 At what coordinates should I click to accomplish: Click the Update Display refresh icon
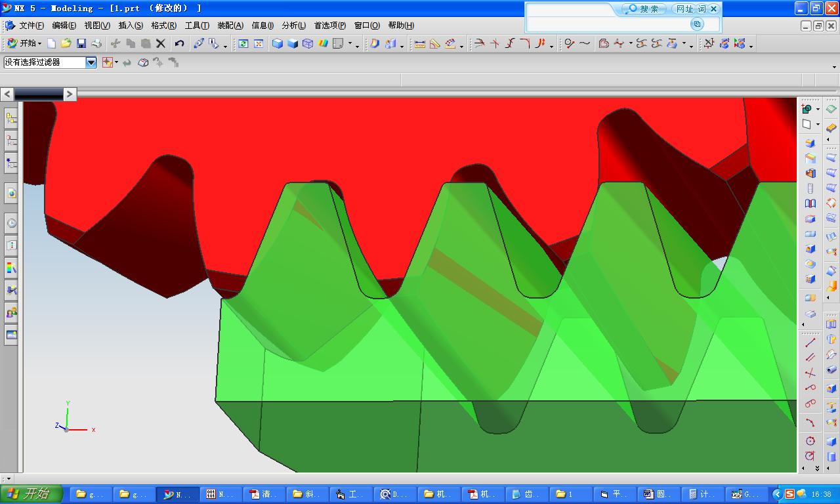click(243, 43)
